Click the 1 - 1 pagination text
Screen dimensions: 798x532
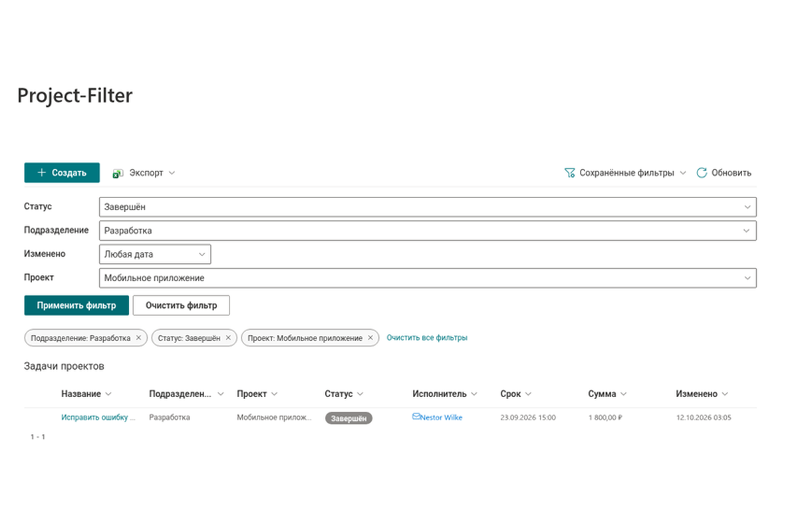click(x=38, y=437)
